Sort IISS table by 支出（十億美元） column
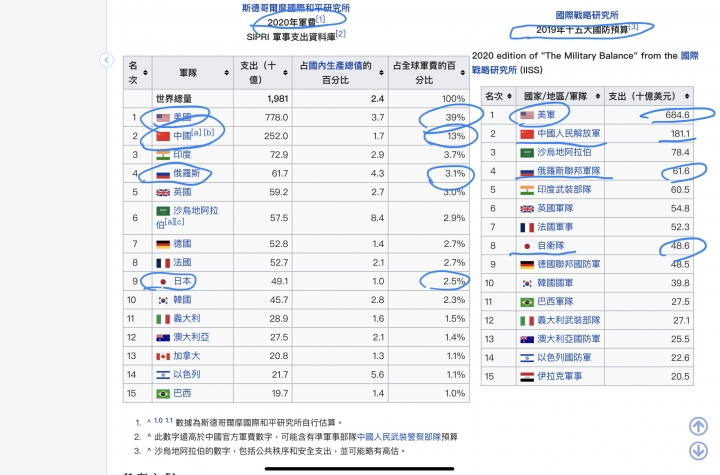The width and height of the screenshot is (720, 475). pyautogui.click(x=686, y=96)
